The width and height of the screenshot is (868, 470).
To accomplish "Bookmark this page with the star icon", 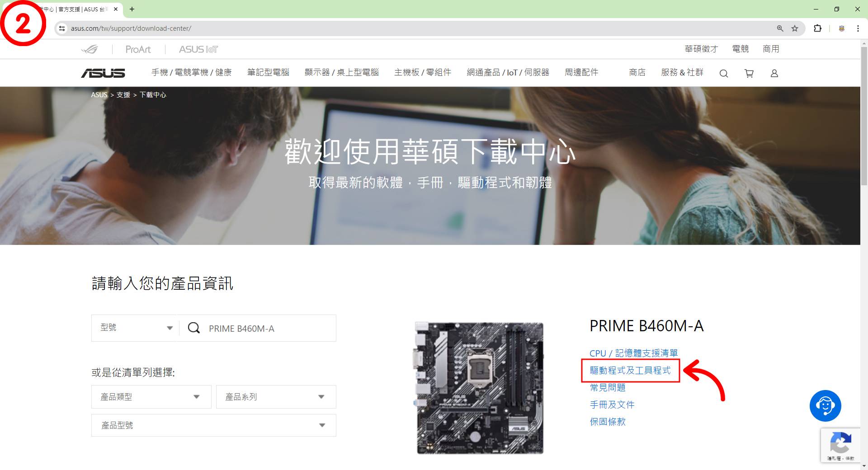I will pyautogui.click(x=795, y=28).
